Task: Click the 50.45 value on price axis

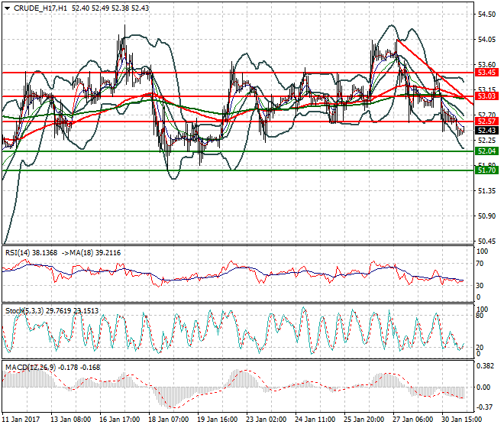Action: coord(486,241)
